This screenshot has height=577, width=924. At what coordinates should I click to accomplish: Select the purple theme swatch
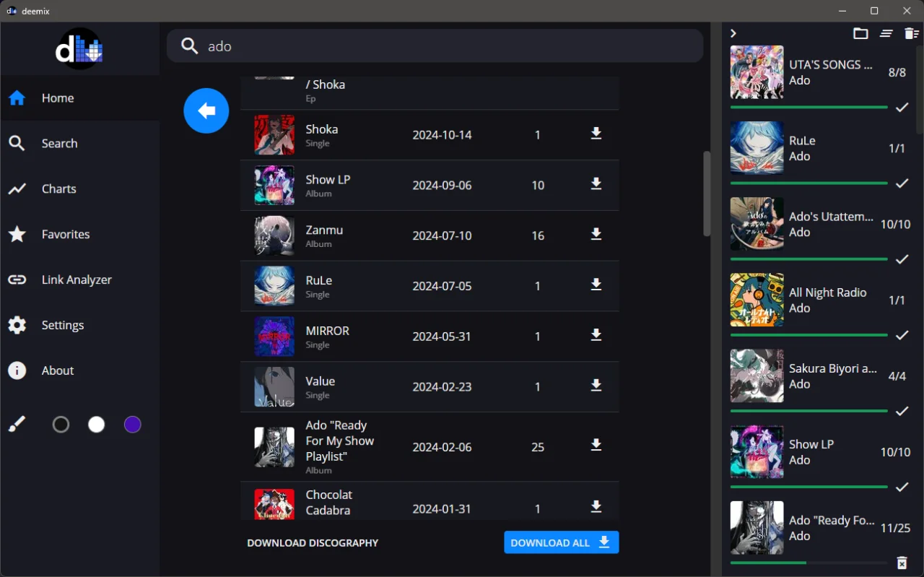point(132,425)
